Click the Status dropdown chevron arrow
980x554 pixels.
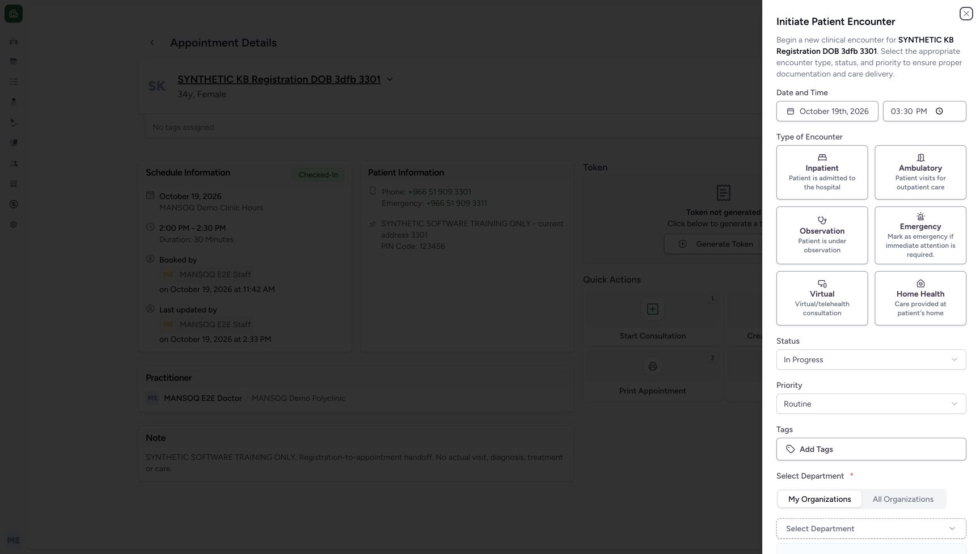point(954,360)
